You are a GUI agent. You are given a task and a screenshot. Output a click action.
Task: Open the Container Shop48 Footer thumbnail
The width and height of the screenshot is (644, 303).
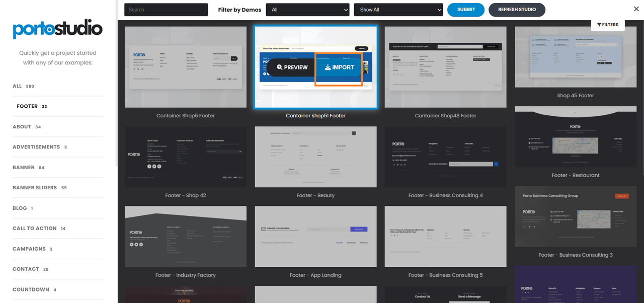[x=445, y=67]
